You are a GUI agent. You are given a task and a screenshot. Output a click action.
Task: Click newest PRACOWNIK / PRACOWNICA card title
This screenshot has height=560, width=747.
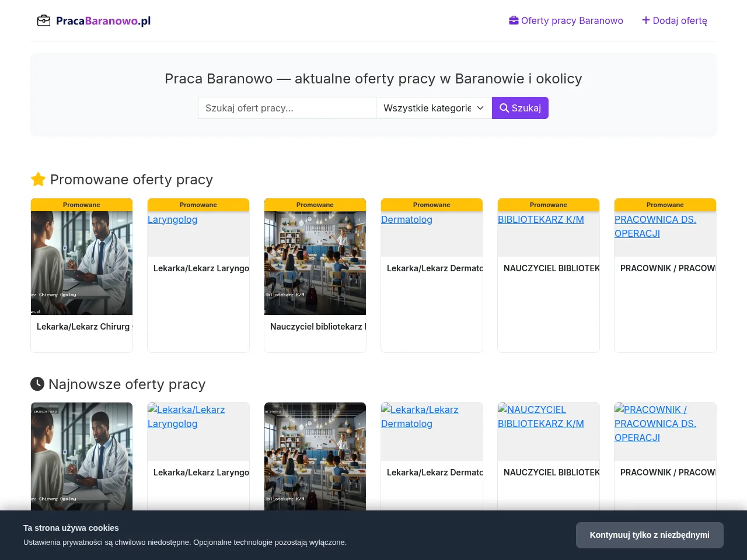668,473
